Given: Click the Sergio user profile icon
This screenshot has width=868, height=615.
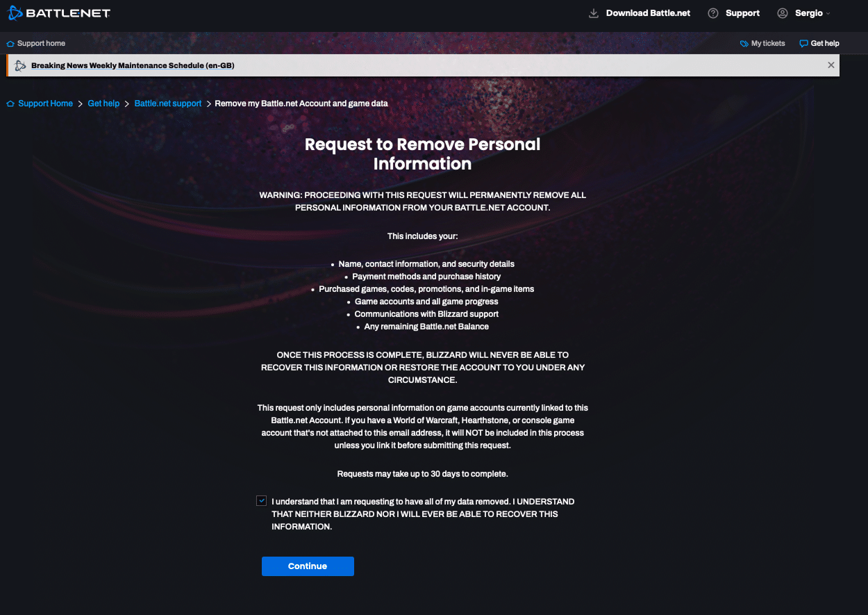Looking at the screenshot, I should [783, 13].
